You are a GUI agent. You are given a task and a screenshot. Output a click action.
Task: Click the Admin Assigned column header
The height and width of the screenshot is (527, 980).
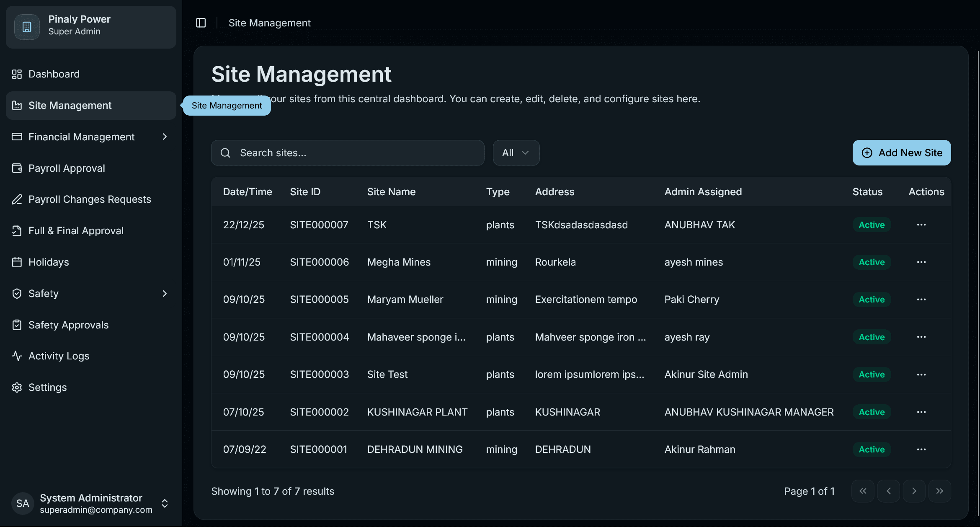tap(703, 192)
